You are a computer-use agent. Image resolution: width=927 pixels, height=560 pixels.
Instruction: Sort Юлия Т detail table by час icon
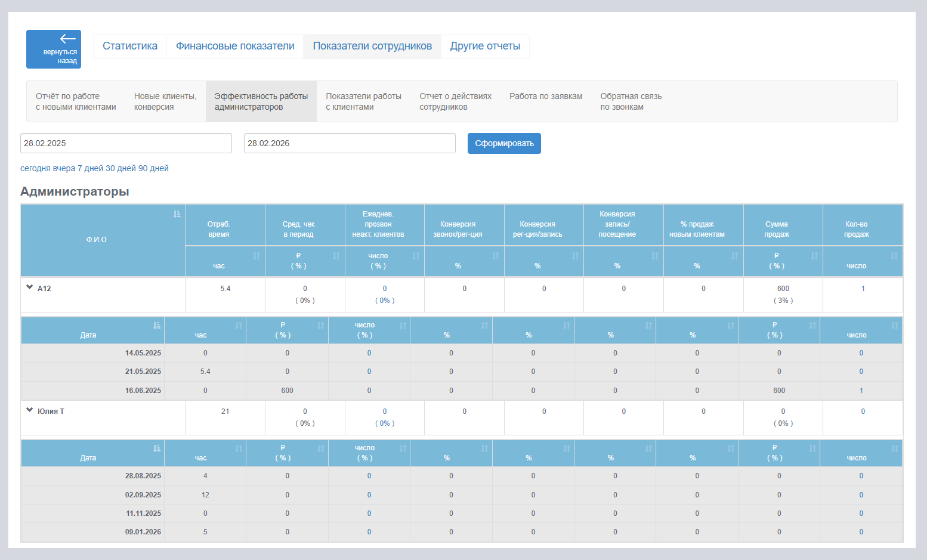[239, 448]
